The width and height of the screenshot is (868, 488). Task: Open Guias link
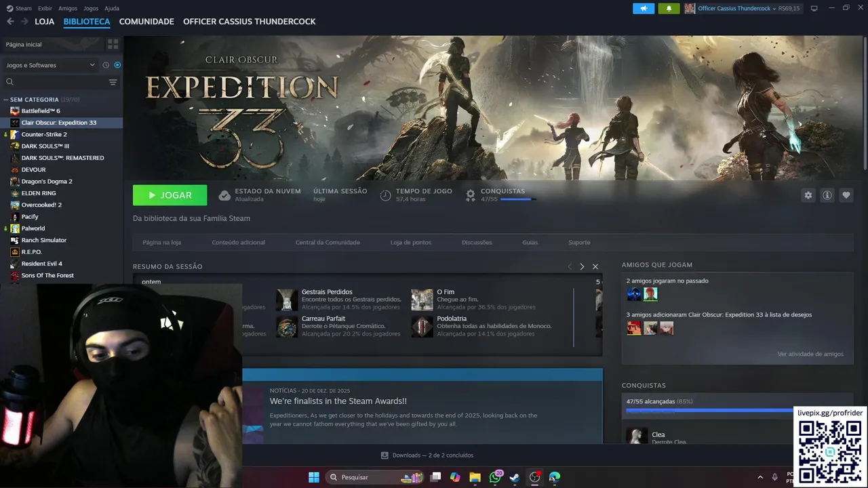click(x=530, y=242)
